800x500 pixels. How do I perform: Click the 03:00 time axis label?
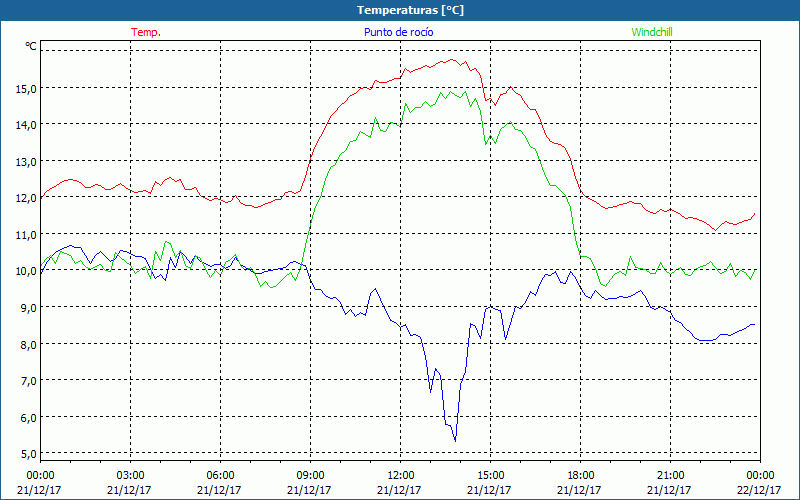coord(130,476)
